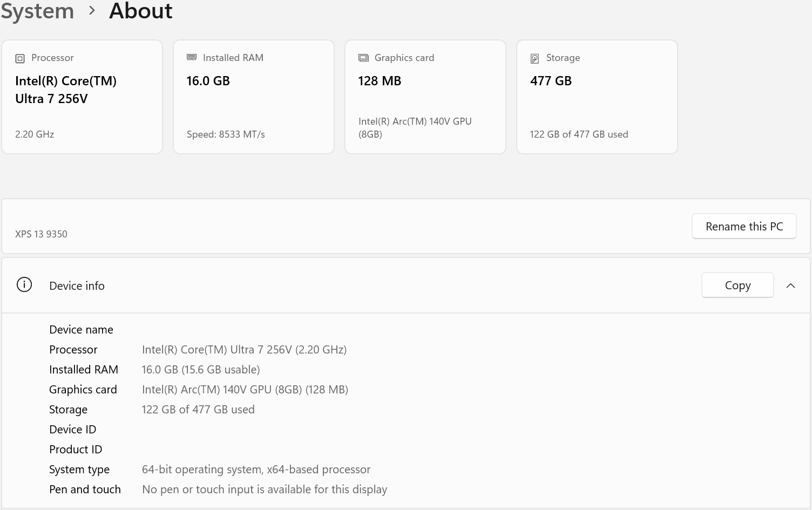Click "64-bit operating system, x64-based processor" value
This screenshot has width=812, height=510.
(x=256, y=470)
